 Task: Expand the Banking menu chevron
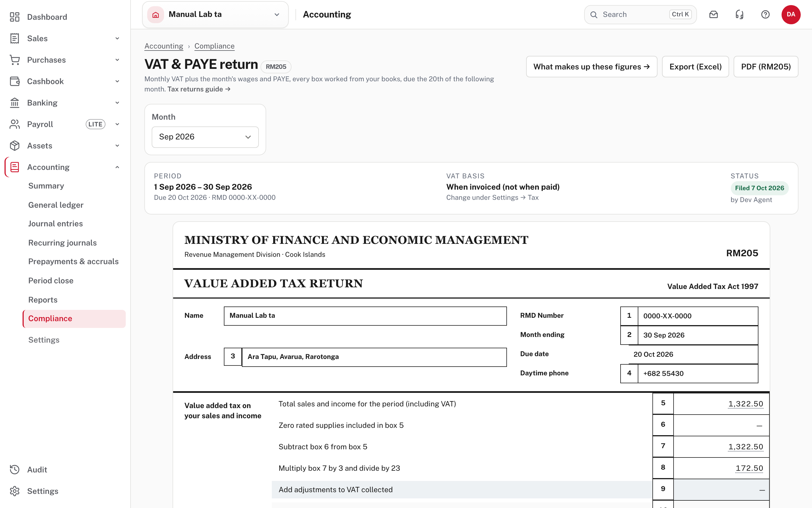[x=117, y=103]
